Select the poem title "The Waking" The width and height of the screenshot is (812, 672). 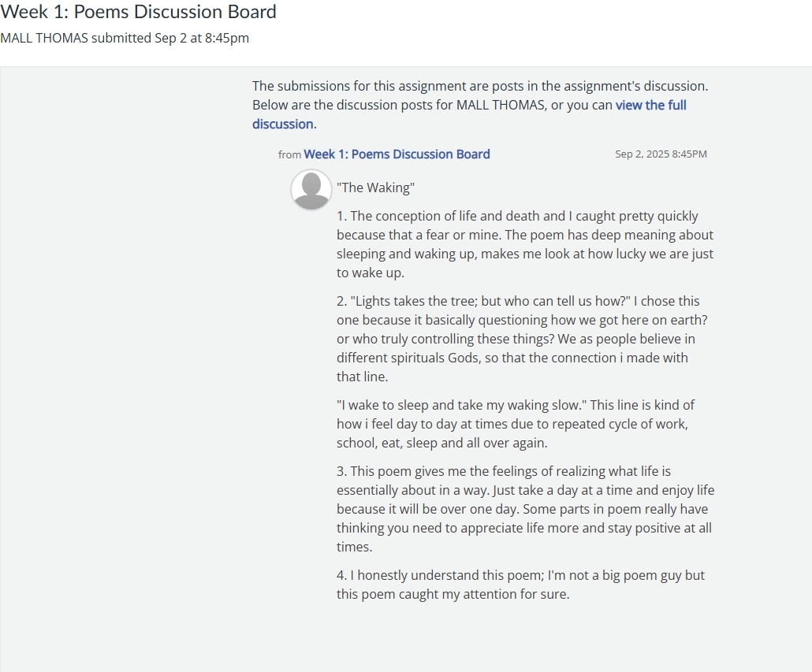pyautogui.click(x=375, y=187)
